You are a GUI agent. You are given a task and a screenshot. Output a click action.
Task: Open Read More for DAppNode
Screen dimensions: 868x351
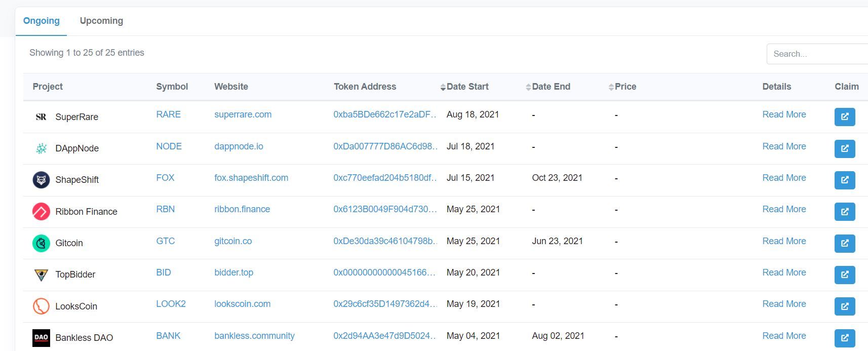coord(784,146)
